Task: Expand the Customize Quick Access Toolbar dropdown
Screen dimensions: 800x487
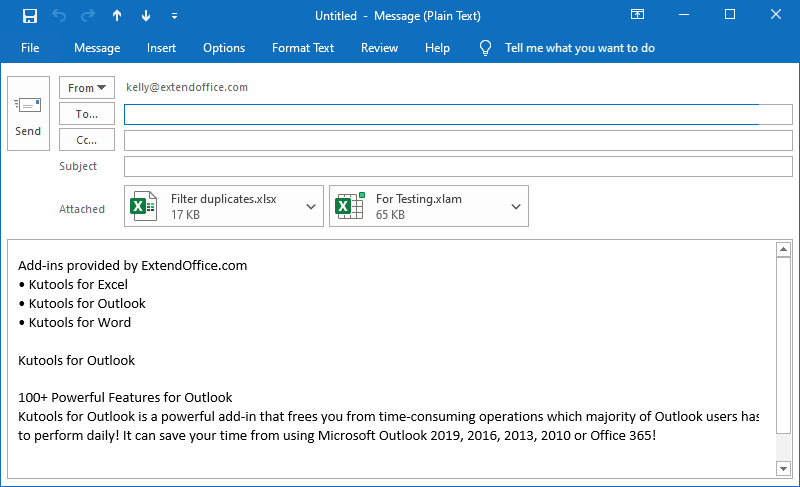Action: (175, 16)
